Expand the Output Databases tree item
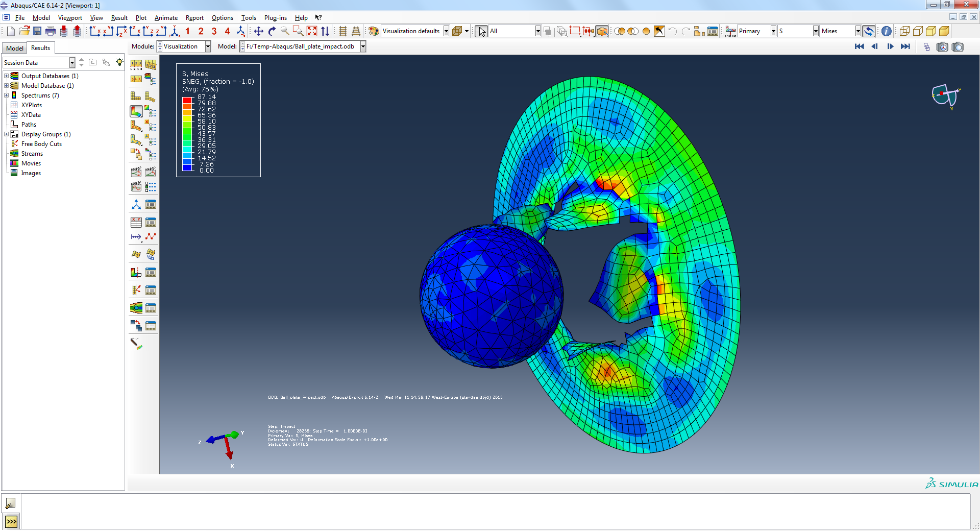The height and width of the screenshot is (531, 980). [x=5, y=76]
